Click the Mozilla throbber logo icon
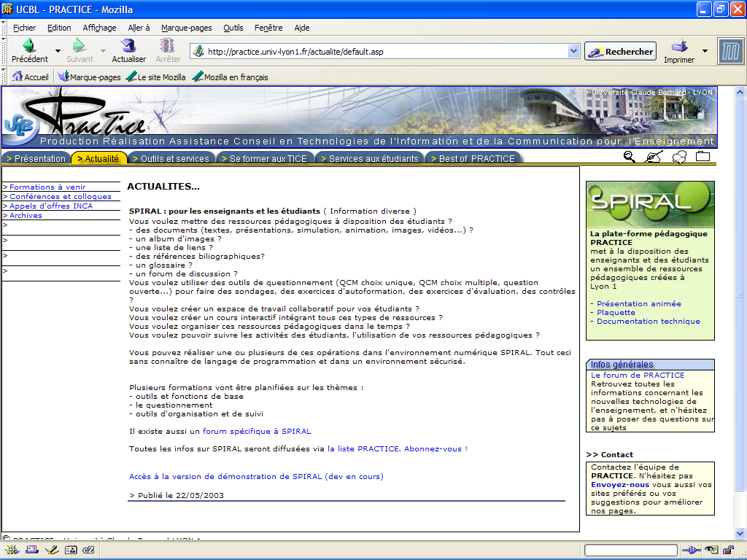Viewport: 747px width, 560px height. tap(730, 52)
